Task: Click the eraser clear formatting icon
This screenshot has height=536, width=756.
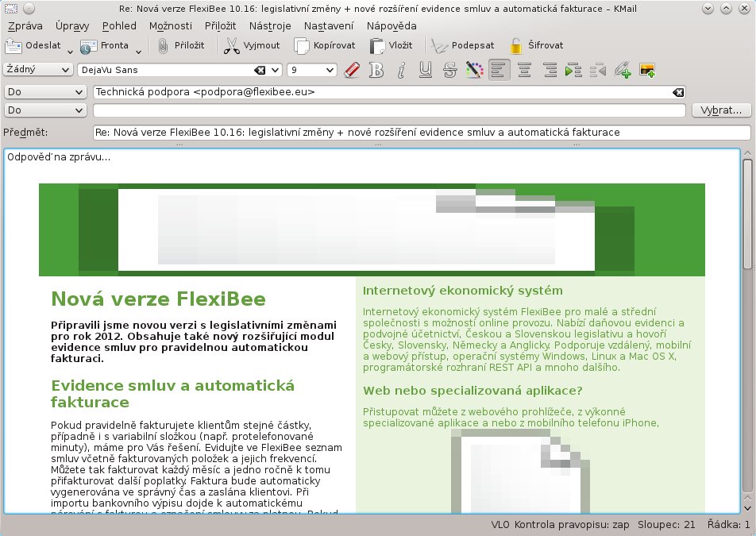Action: tap(353, 71)
